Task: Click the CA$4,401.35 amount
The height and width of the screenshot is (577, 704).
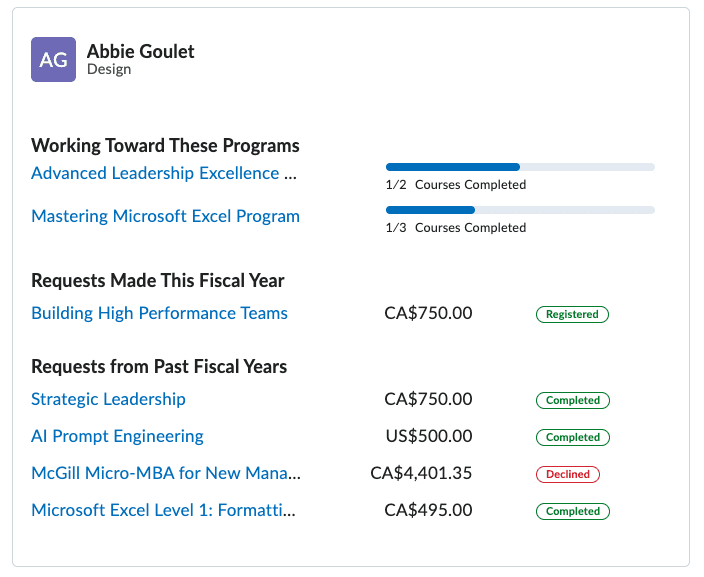Action: (x=421, y=473)
